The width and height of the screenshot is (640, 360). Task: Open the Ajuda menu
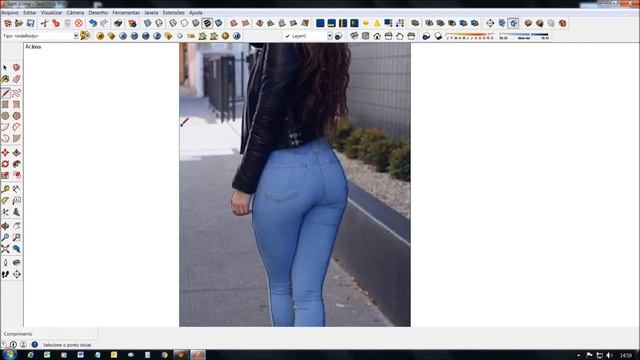(x=196, y=13)
